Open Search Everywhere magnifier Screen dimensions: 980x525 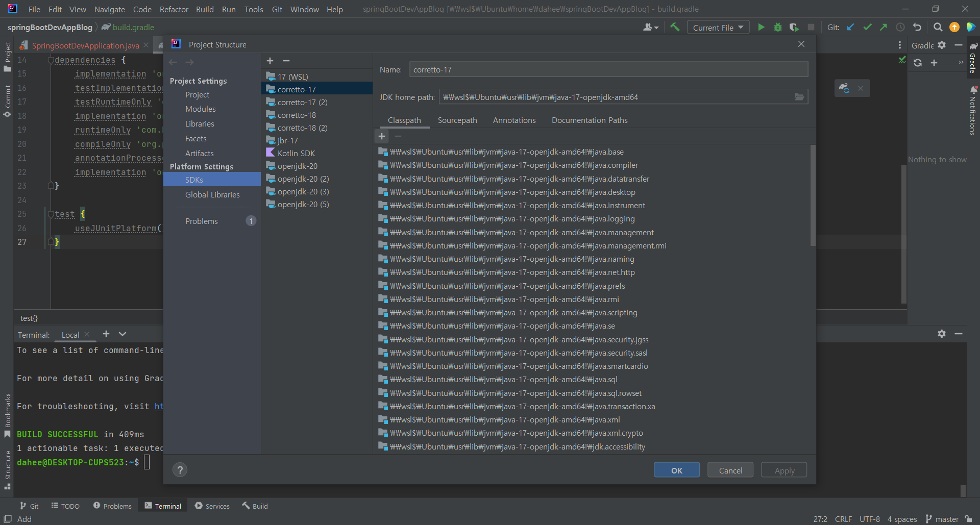tap(938, 27)
